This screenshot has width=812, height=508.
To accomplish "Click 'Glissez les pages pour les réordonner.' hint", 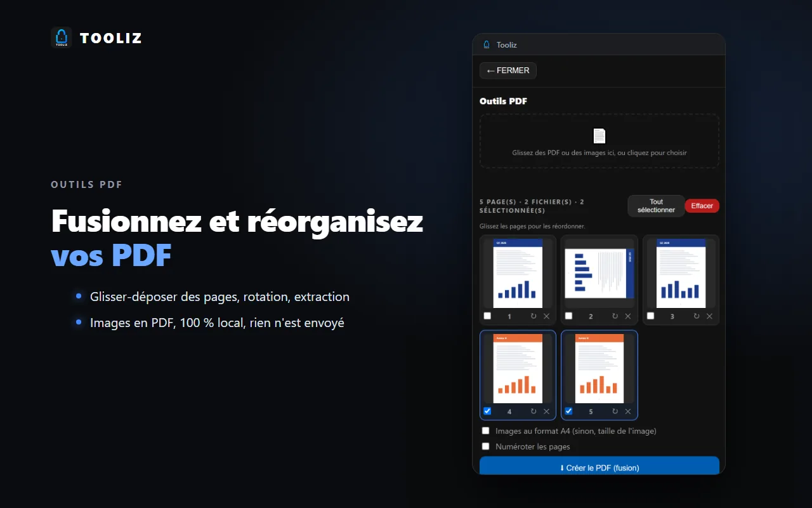I will click(x=532, y=226).
